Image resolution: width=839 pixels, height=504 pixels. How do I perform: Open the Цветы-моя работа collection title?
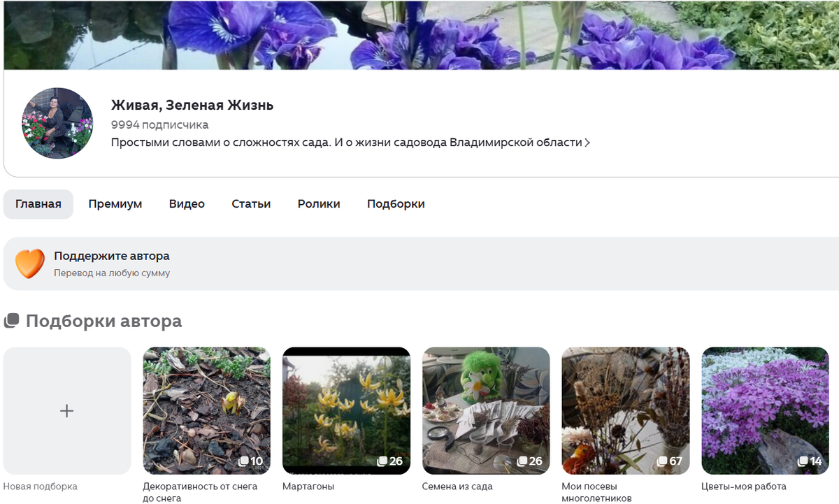pos(744,487)
